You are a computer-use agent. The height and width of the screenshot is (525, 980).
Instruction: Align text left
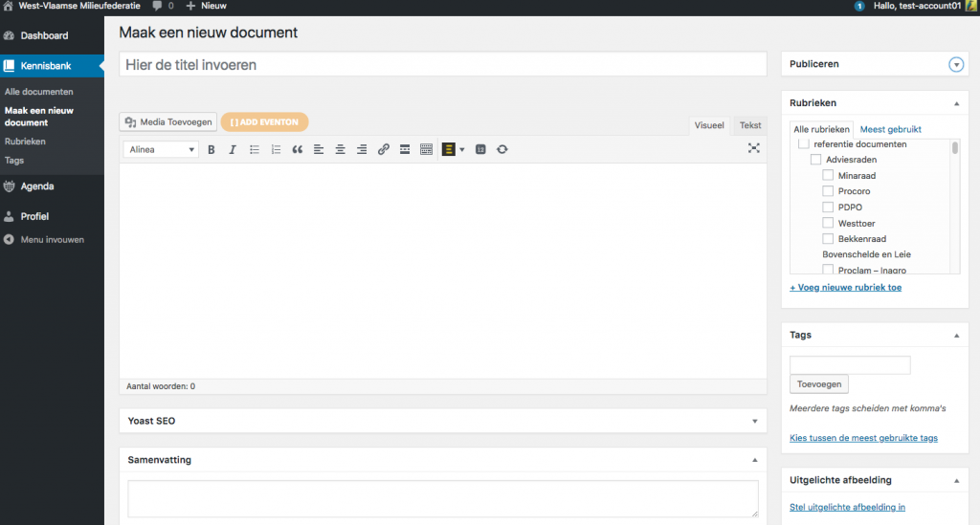click(319, 150)
